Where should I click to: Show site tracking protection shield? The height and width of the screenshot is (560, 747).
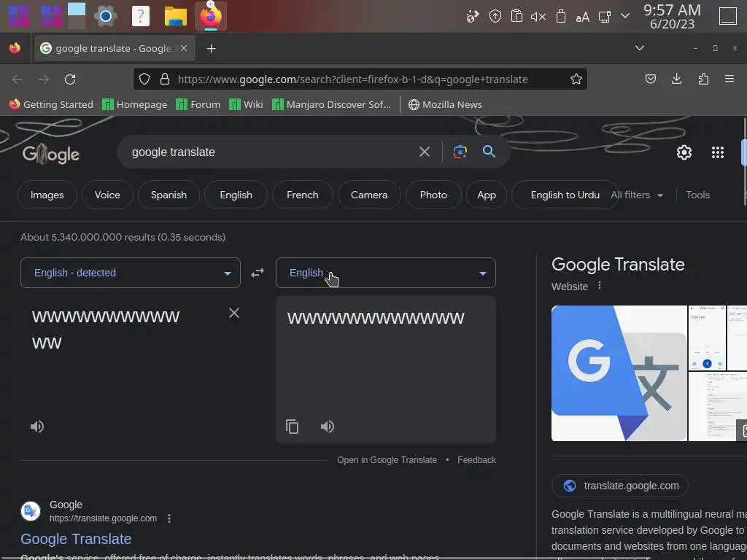(x=144, y=79)
